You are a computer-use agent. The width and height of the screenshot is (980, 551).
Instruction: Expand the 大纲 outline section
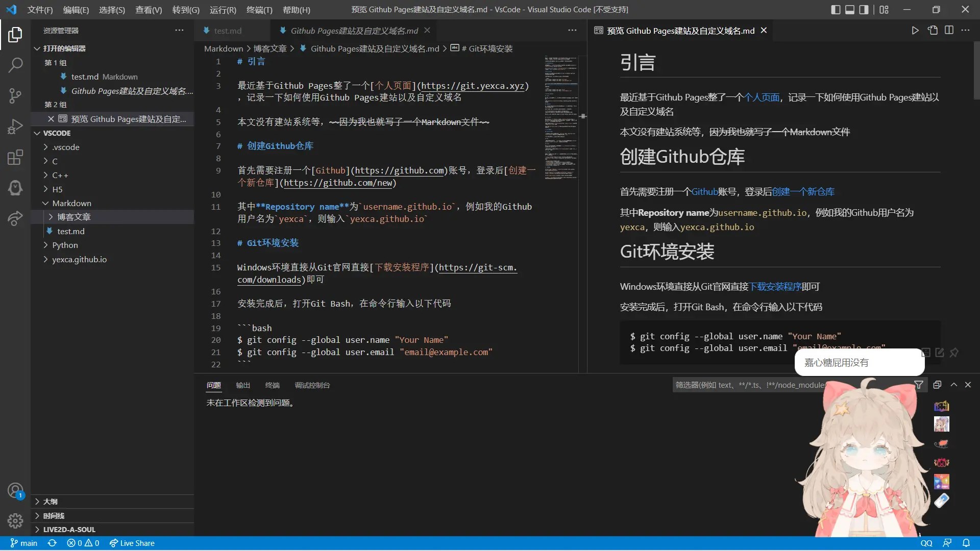click(x=112, y=502)
